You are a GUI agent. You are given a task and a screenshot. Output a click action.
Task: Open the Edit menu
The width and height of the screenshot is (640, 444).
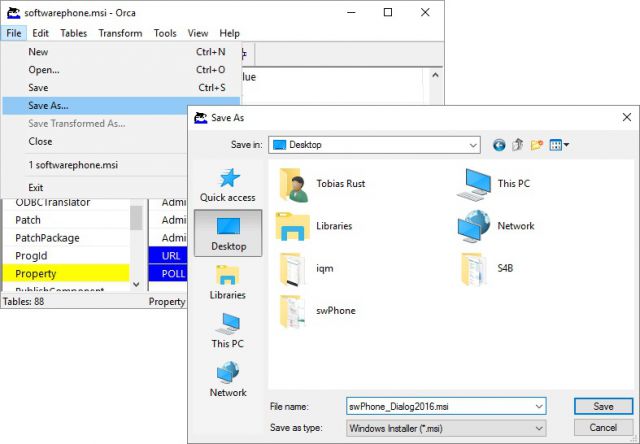click(x=40, y=33)
